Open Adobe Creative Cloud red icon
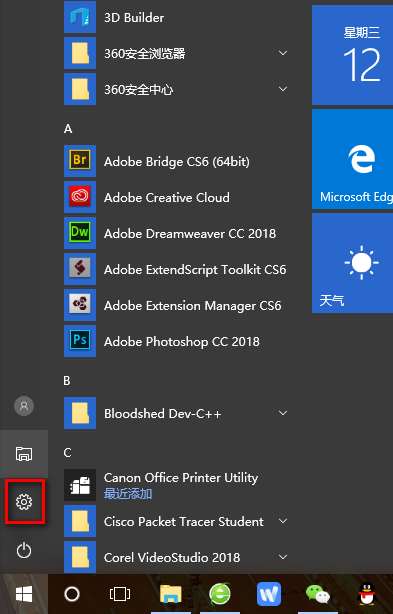The width and height of the screenshot is (393, 614). 80,197
